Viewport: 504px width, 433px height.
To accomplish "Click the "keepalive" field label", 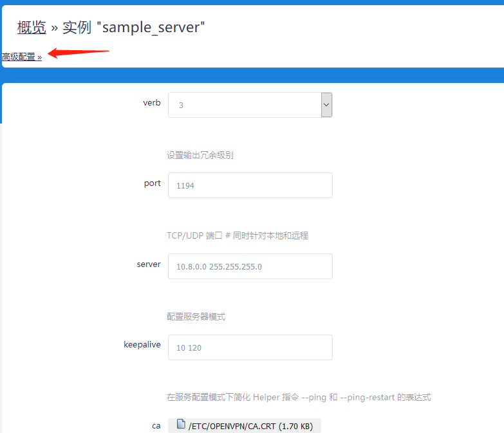I will [142, 345].
